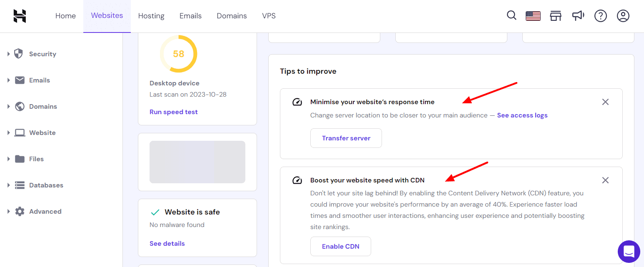Click the Transfer server button

(x=346, y=138)
